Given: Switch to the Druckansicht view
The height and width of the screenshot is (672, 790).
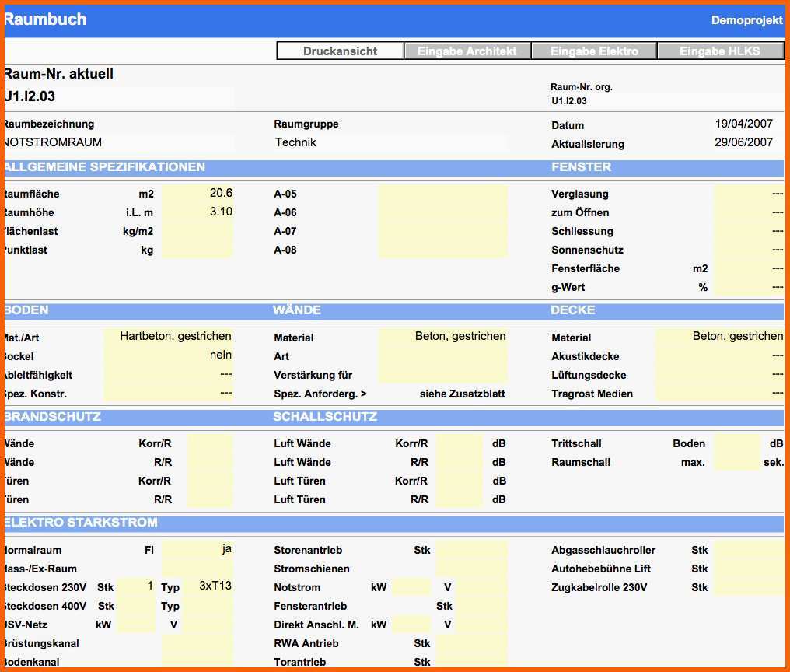Looking at the screenshot, I should click(340, 51).
